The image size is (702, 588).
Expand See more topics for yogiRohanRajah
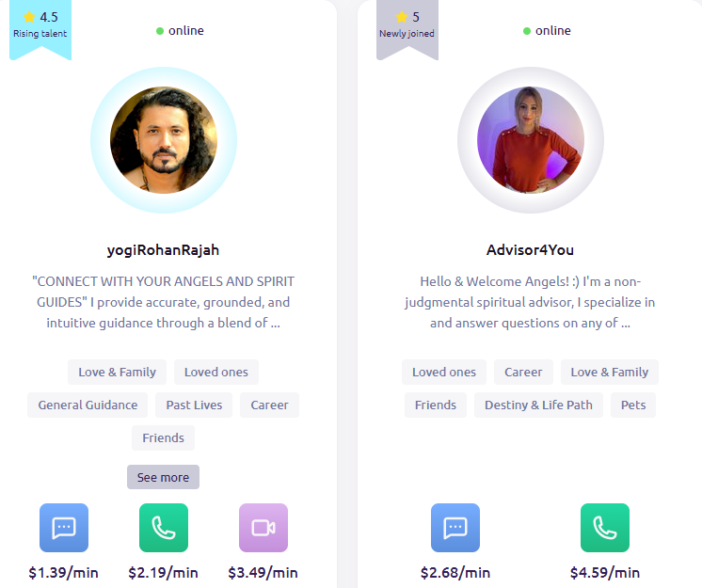tap(163, 477)
